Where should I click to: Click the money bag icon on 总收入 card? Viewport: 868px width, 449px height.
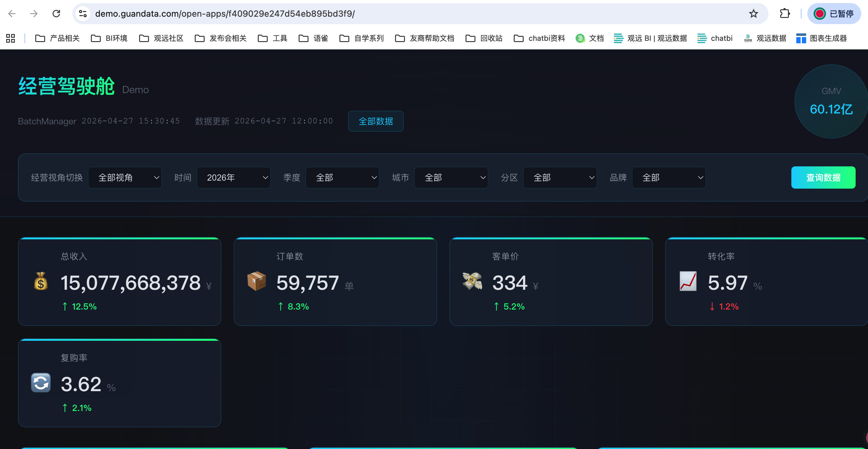pos(41,281)
